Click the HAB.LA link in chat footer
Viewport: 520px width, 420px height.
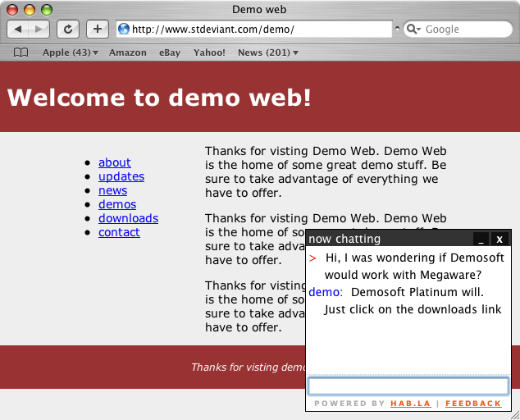410,404
